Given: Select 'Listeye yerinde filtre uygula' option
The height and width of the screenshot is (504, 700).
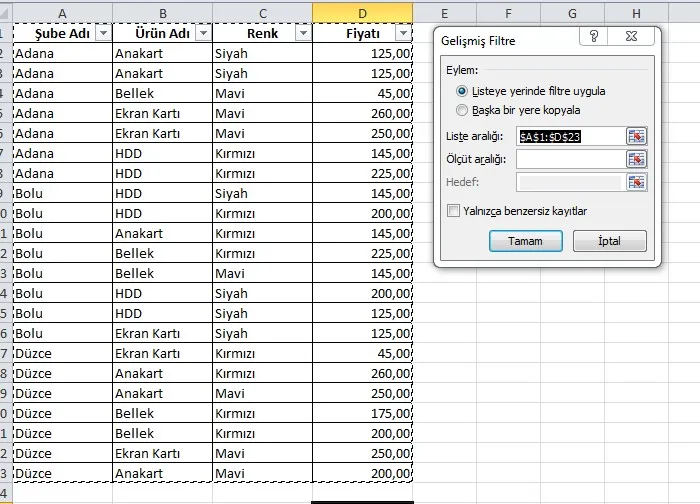Looking at the screenshot, I should [x=462, y=91].
